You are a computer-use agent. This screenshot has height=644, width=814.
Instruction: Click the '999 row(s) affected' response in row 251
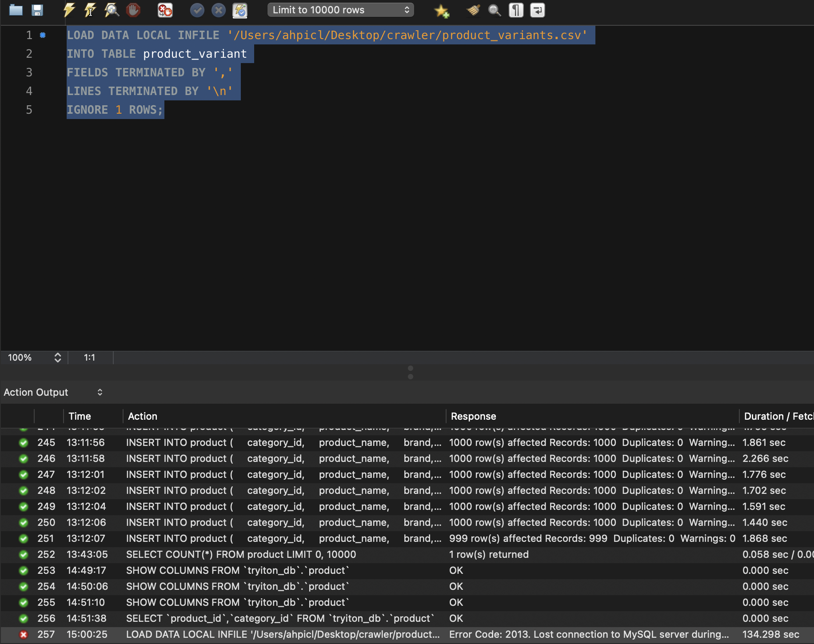click(592, 538)
